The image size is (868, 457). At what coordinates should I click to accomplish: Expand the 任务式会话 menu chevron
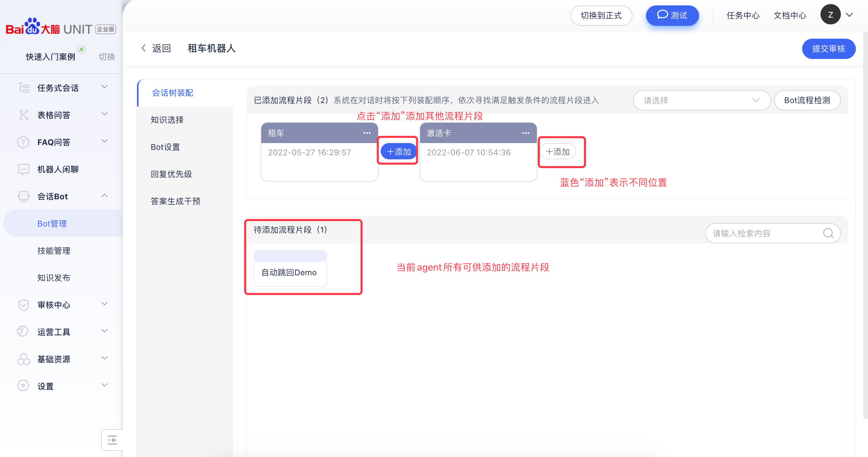click(x=105, y=87)
